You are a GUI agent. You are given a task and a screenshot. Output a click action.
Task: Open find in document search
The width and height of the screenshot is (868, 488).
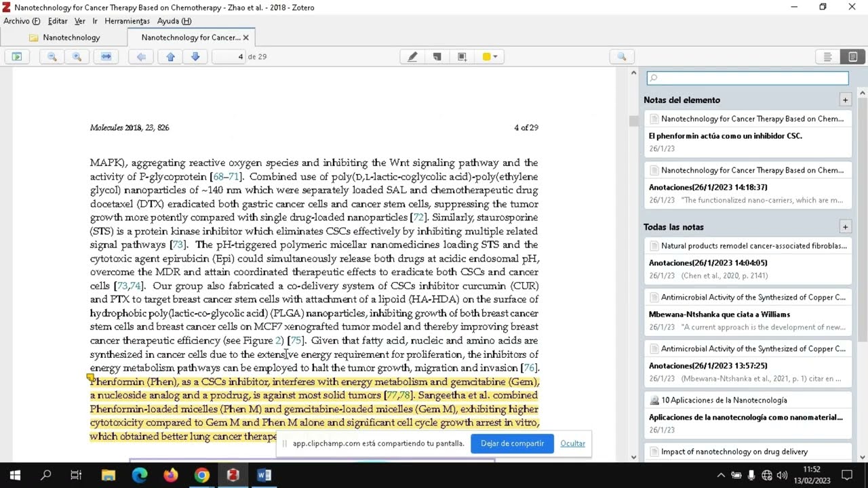pos(622,57)
